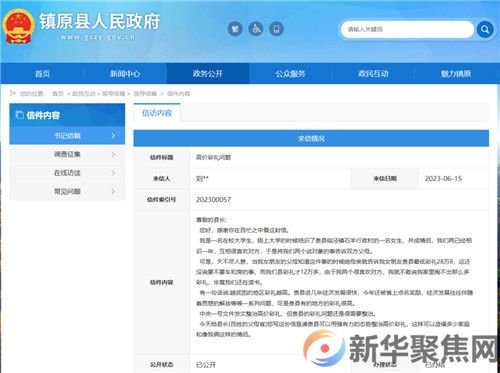
Task: Open the 调查征集 sidebar entry
Action: (67, 154)
